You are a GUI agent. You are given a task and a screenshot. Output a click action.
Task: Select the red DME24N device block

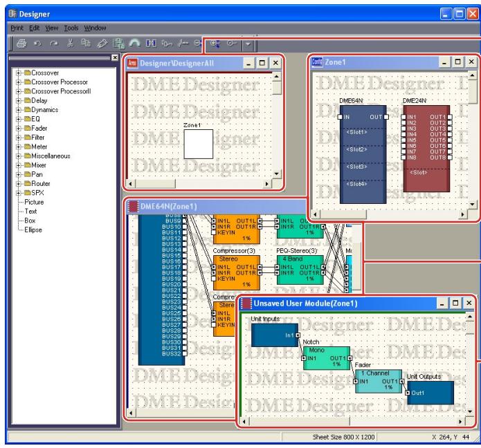pyautogui.click(x=426, y=149)
